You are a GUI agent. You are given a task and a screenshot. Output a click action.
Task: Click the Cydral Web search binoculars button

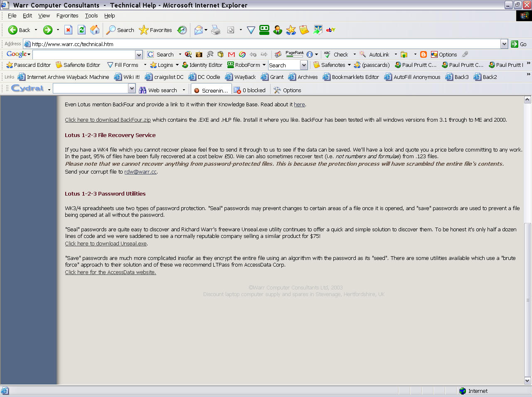click(x=158, y=90)
